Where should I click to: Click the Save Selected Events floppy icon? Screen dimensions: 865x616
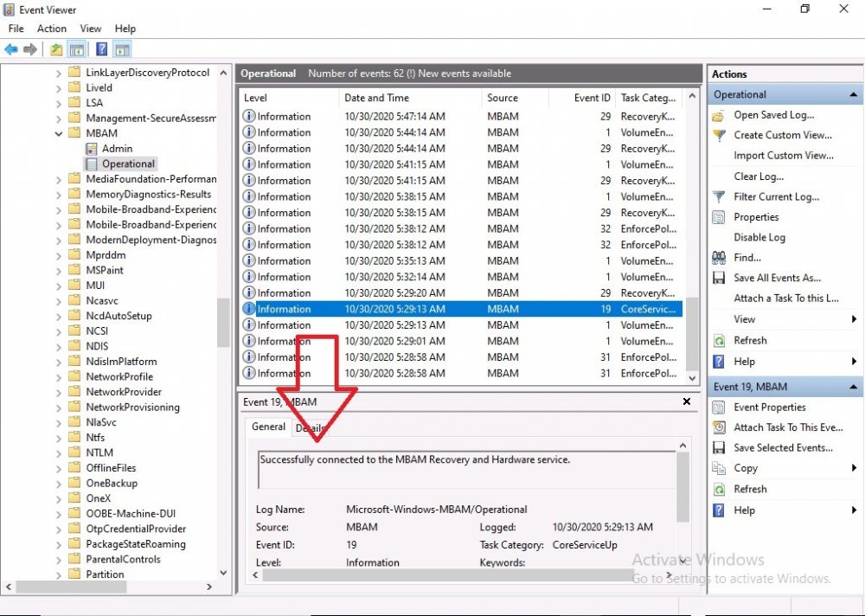pyautogui.click(x=719, y=447)
